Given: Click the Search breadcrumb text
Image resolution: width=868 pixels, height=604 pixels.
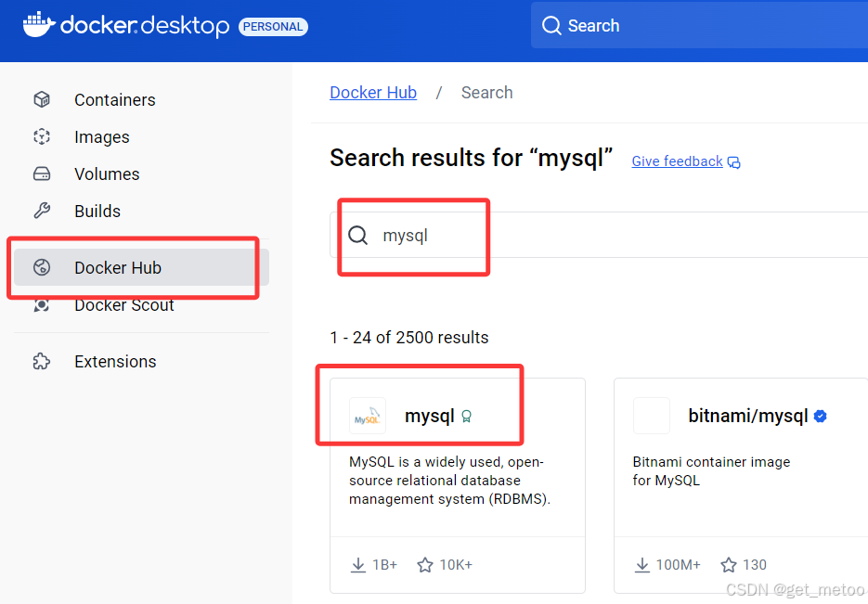Looking at the screenshot, I should pos(487,93).
